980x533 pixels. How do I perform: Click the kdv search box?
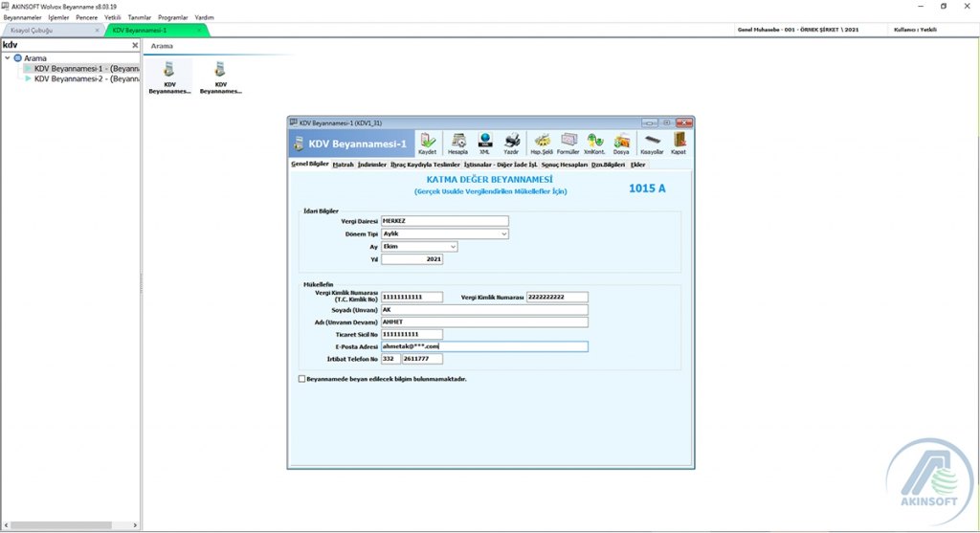coord(65,45)
